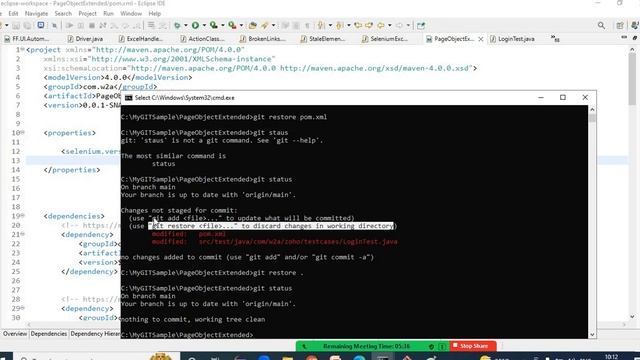Open the Help menu
This screenshot has height=360, width=640.
point(154,13)
